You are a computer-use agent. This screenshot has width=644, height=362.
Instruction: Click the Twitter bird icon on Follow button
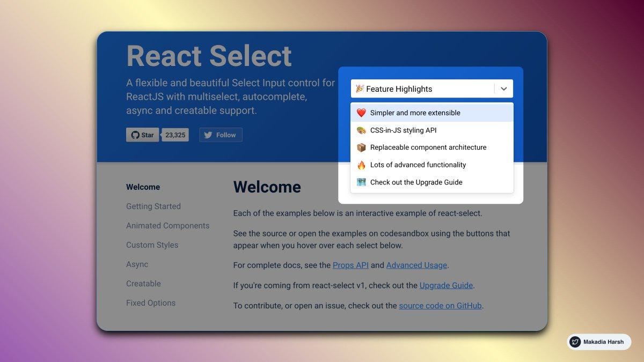click(x=208, y=135)
